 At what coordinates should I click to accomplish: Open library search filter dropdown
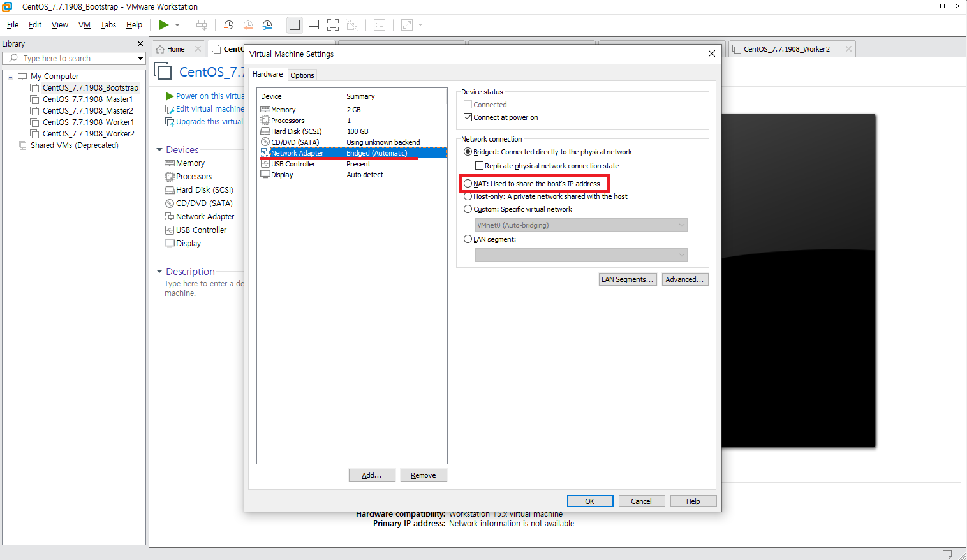tap(140, 58)
